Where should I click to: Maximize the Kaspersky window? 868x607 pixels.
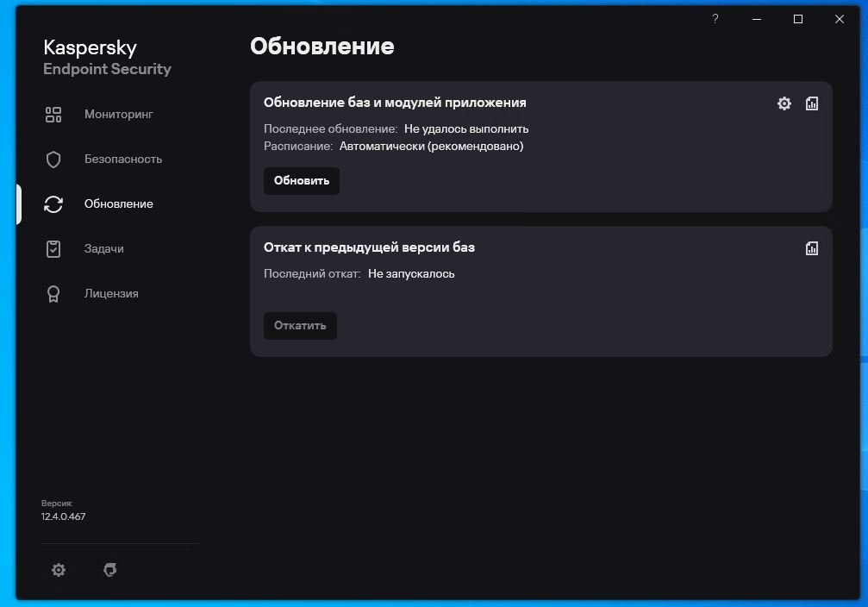coord(797,19)
